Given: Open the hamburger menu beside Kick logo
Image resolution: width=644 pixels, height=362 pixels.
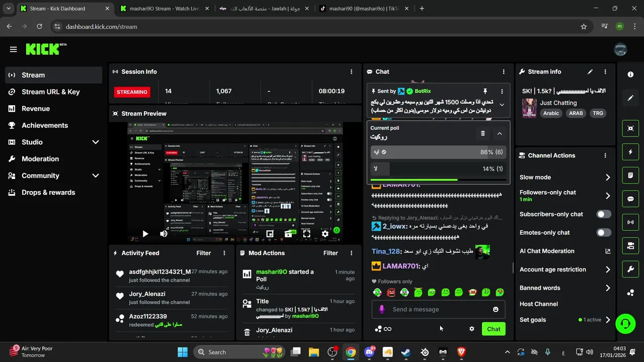Looking at the screenshot, I should pyautogui.click(x=14, y=49).
